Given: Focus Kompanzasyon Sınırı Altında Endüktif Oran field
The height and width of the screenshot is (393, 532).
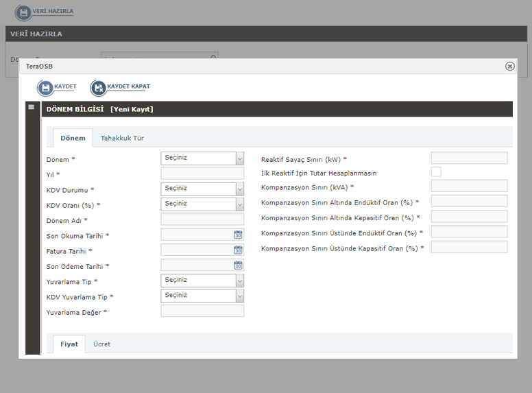Looking at the screenshot, I should 469,201.
